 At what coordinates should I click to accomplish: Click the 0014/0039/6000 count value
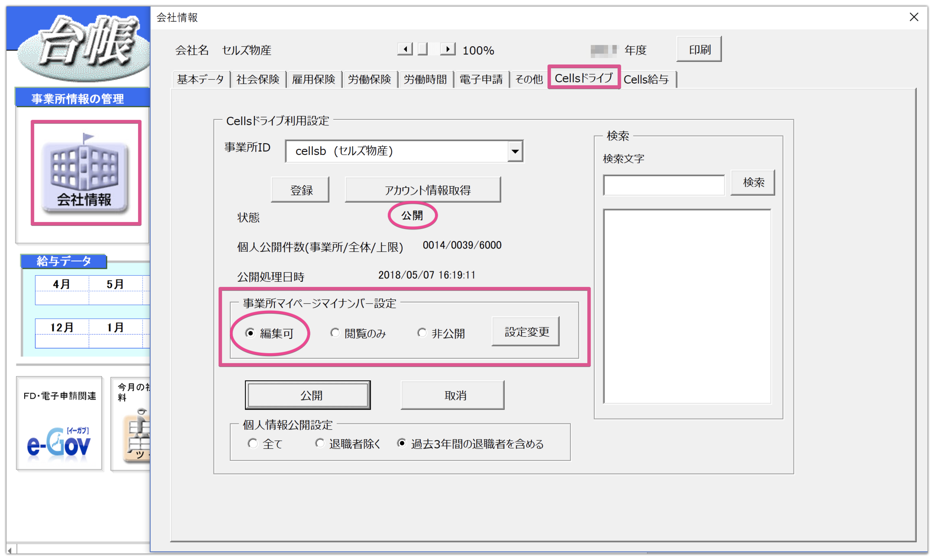462,245
